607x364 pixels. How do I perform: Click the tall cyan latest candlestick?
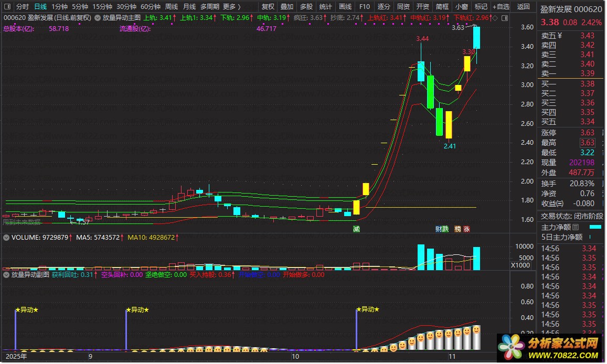476,38
